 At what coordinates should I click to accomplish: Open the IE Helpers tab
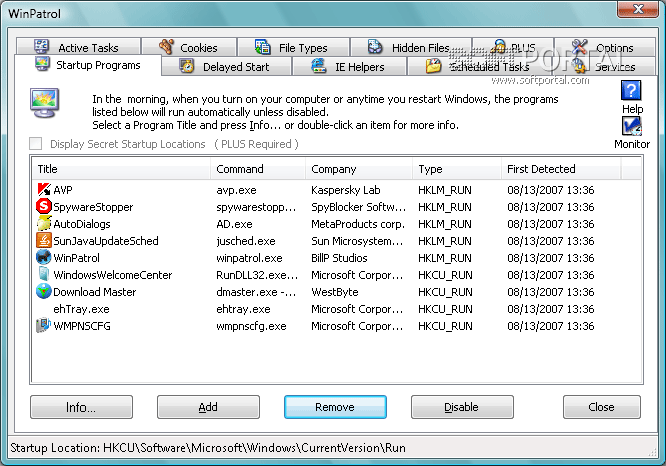coord(350,67)
